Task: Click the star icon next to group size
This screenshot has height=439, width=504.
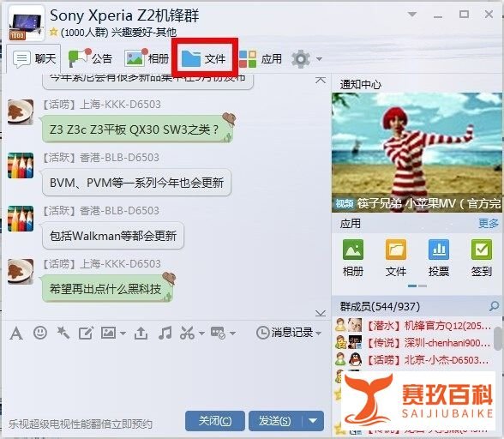Action: point(54,32)
